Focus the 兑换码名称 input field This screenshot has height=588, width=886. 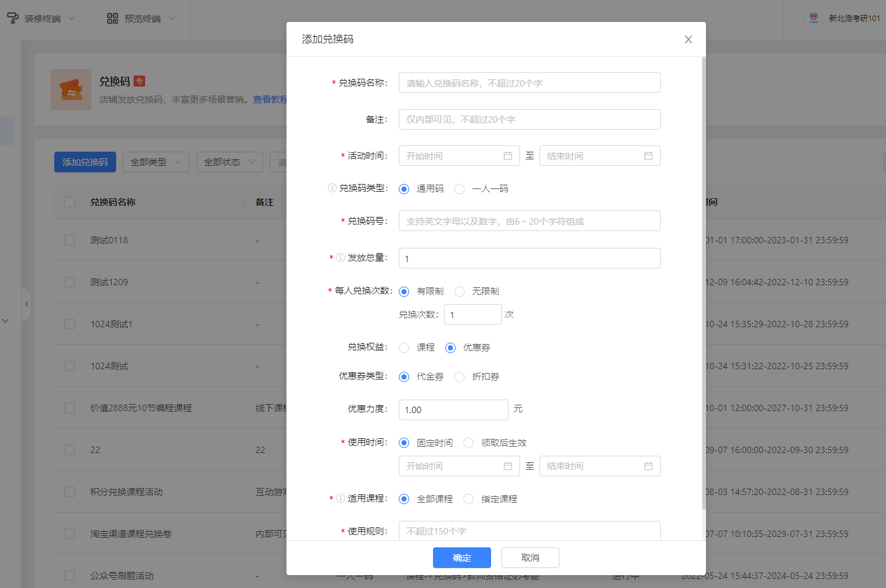click(530, 83)
